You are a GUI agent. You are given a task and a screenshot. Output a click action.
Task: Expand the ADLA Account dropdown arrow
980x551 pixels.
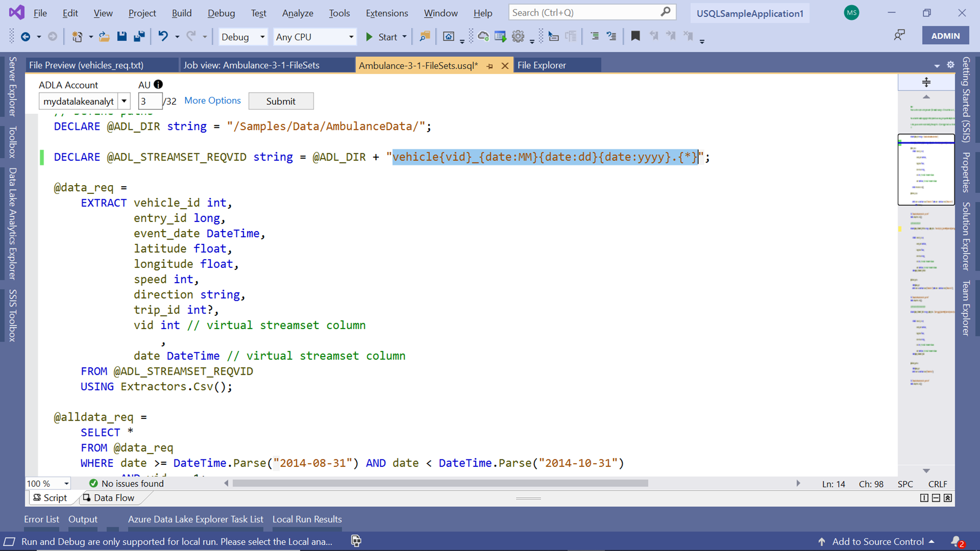[x=124, y=101]
